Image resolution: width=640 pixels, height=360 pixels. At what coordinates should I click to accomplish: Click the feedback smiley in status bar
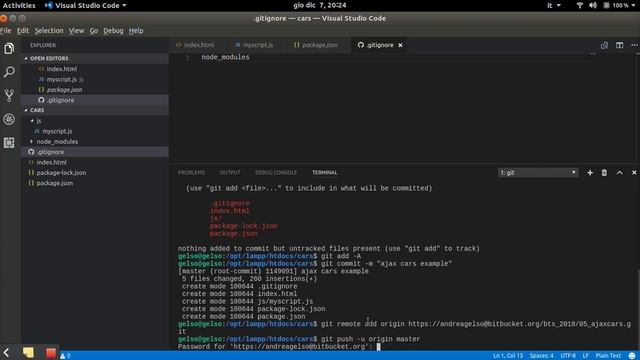click(x=632, y=356)
